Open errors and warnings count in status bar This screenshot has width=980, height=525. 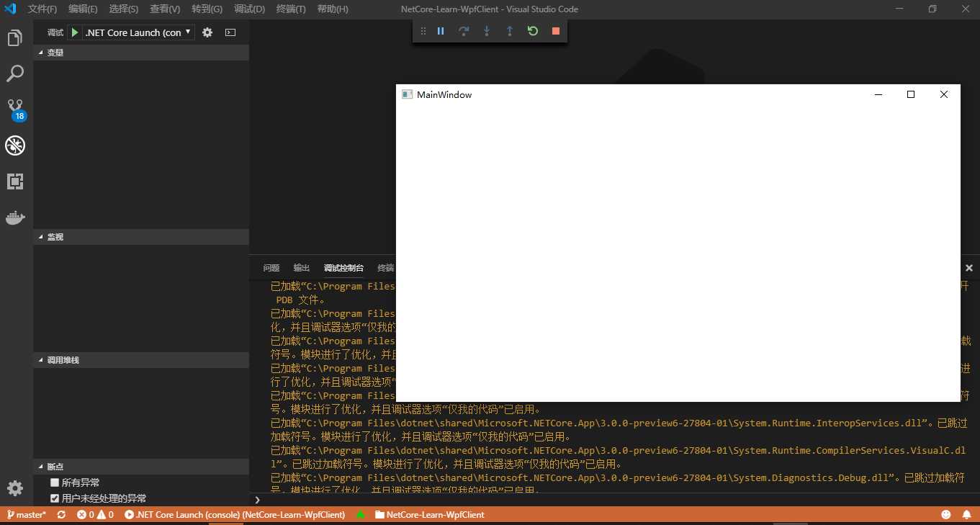coord(95,515)
